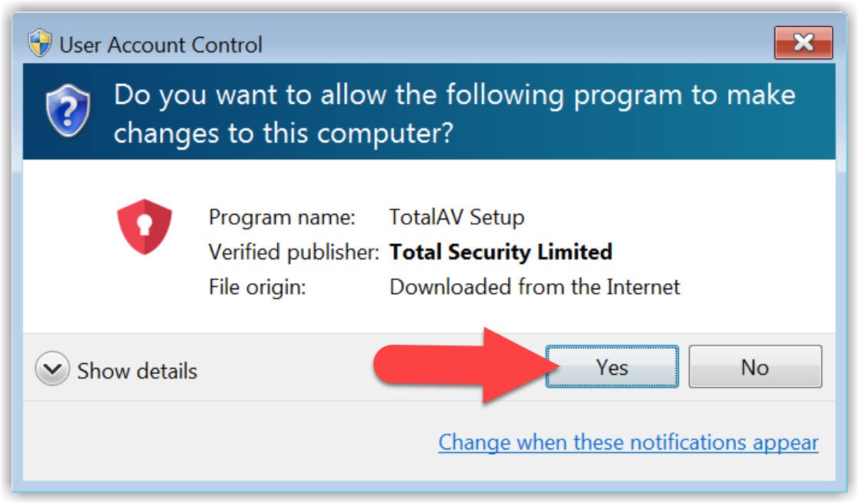Click the "Do you want to allow" heading
The image size is (859, 504).
(x=454, y=95)
